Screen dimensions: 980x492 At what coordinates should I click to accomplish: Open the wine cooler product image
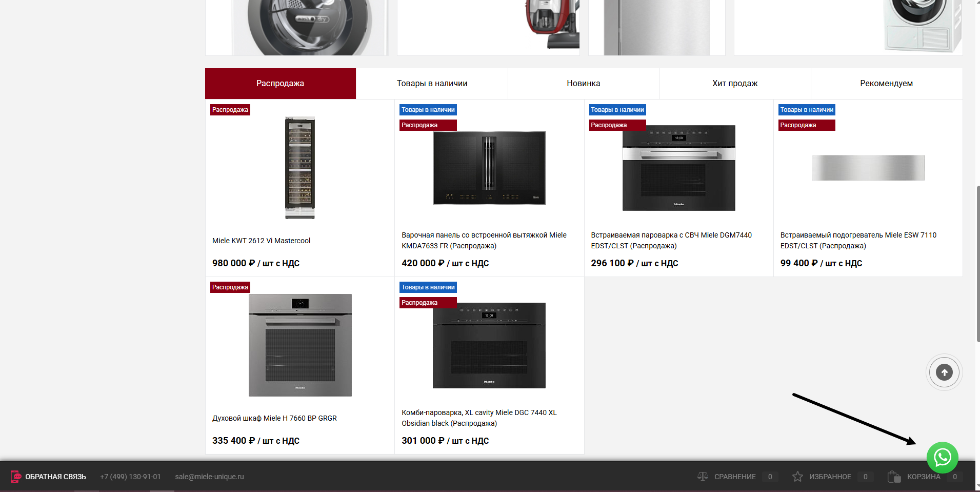(300, 168)
